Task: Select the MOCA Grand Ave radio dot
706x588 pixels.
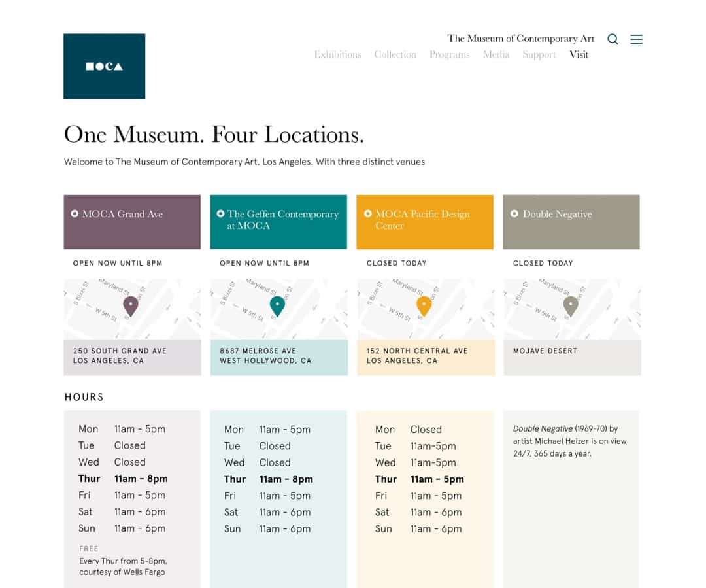Action: (x=75, y=214)
